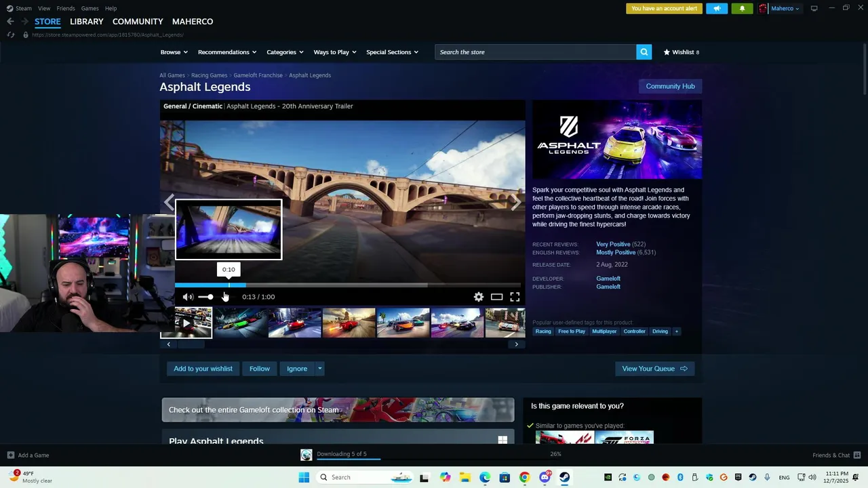The image size is (868, 488).
Task: Toggle theater mode on the video player
Action: 497,297
